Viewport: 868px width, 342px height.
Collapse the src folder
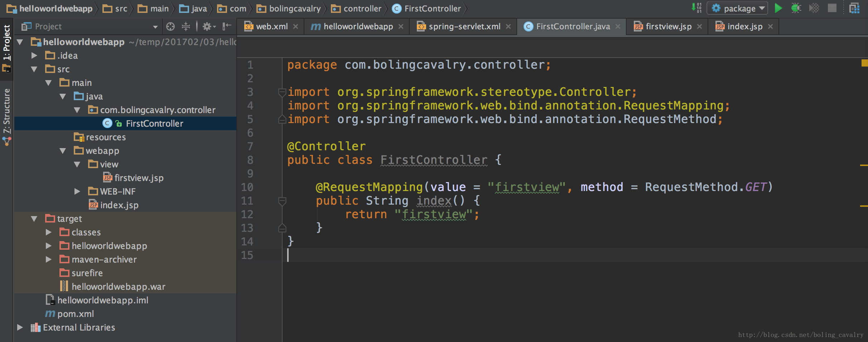coord(34,69)
